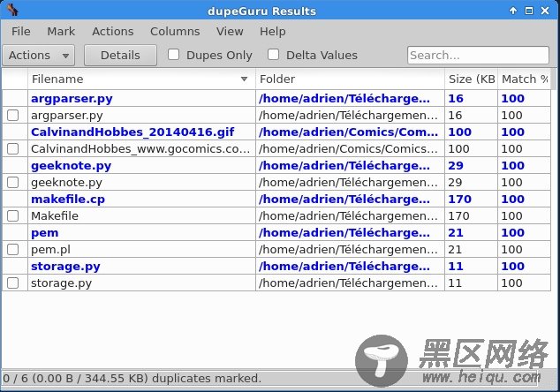Click size value 29 in bold geeknote.py row

coord(456,166)
